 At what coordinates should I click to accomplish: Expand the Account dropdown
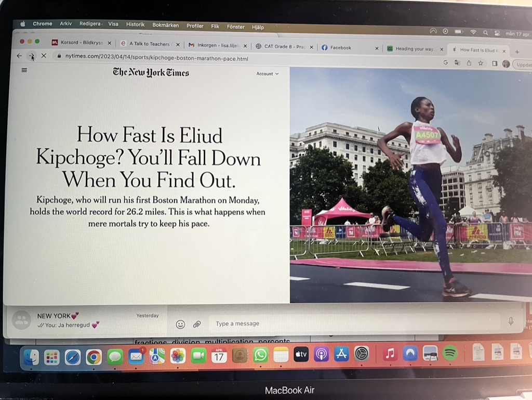click(x=267, y=74)
